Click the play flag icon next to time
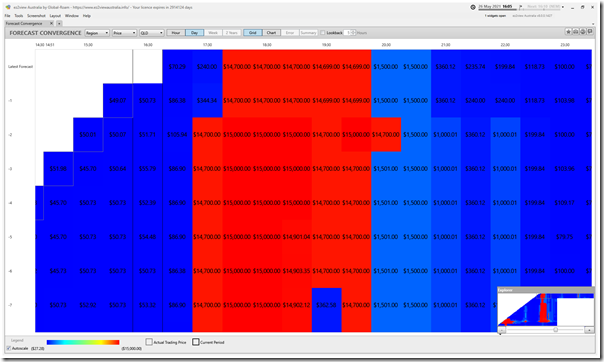 point(520,7)
